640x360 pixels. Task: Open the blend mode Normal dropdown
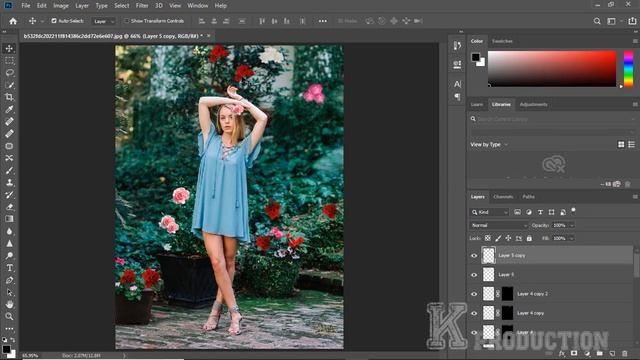pyautogui.click(x=499, y=225)
